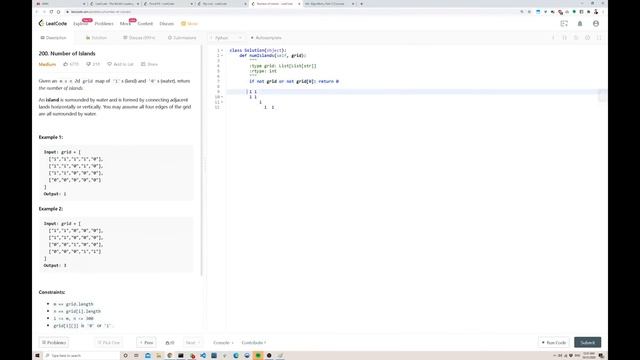Viewport: 640px width, 360px height.
Task: Open the Explore nav item
Action: click(80, 24)
